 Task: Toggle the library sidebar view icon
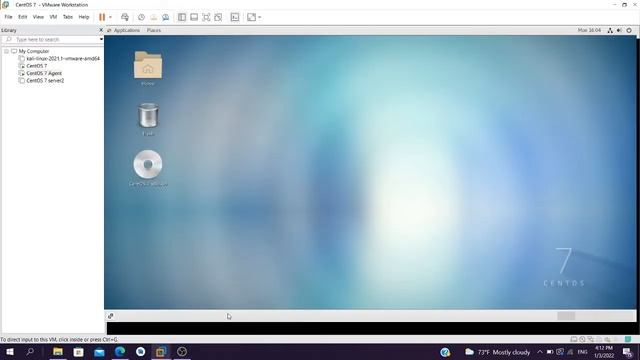pos(182,17)
